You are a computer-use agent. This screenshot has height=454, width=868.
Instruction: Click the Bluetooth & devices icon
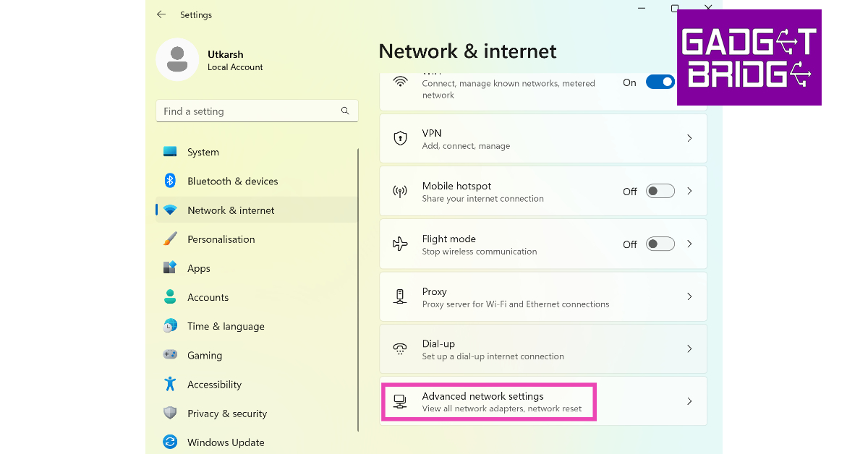click(170, 181)
